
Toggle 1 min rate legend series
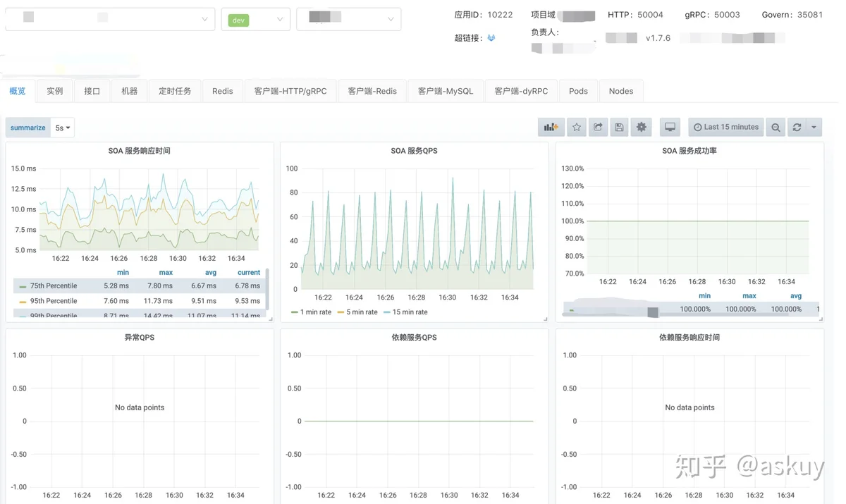pyautogui.click(x=315, y=312)
